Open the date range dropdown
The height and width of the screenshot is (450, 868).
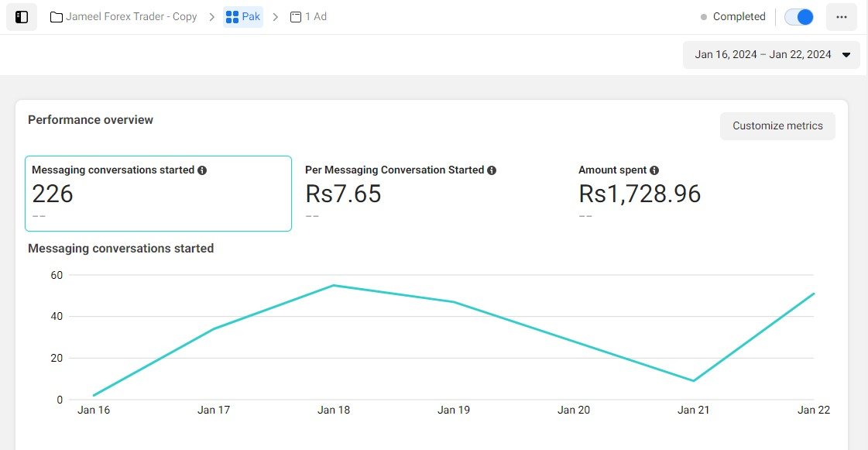point(771,55)
